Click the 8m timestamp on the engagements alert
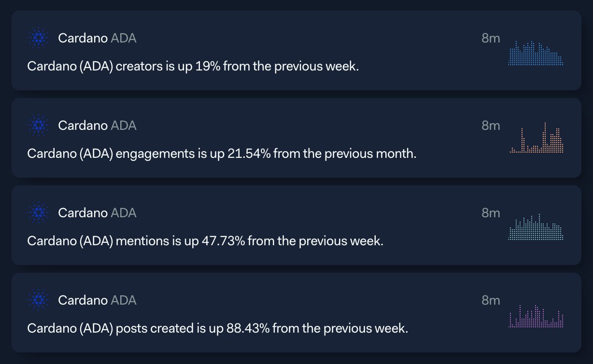This screenshot has height=364, width=593. click(x=491, y=126)
